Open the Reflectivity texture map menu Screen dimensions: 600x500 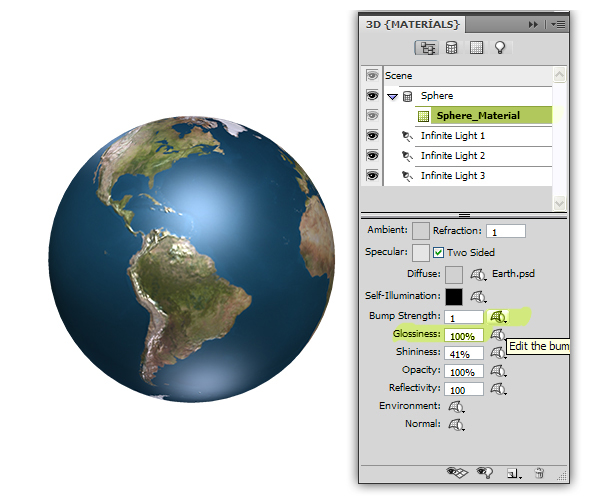coord(498,389)
